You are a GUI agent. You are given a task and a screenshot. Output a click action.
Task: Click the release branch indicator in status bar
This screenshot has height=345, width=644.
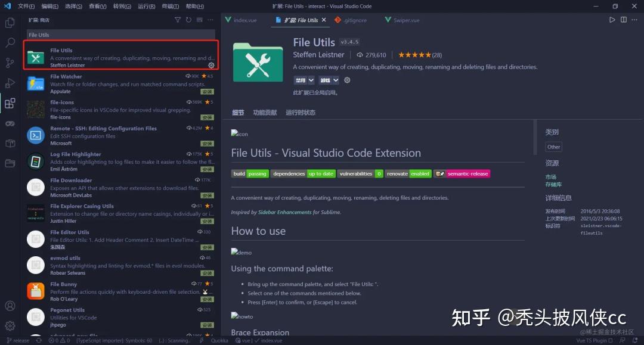click(x=18, y=340)
